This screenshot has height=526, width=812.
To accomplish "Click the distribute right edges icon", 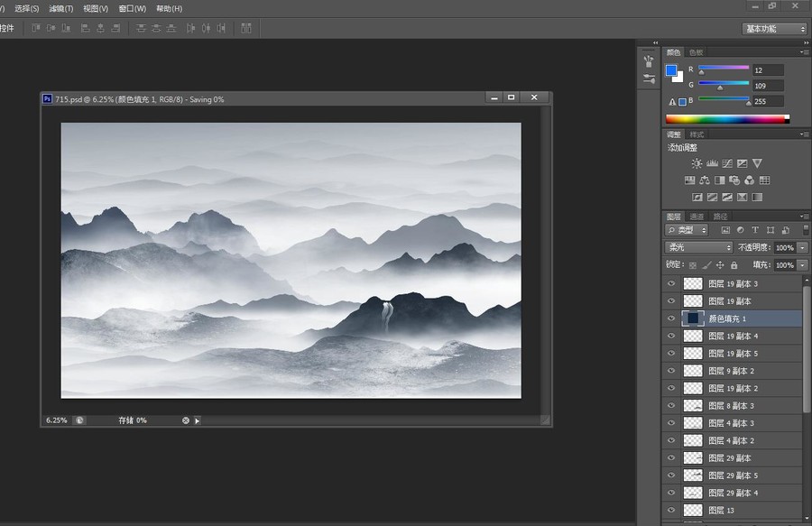I will [221, 28].
